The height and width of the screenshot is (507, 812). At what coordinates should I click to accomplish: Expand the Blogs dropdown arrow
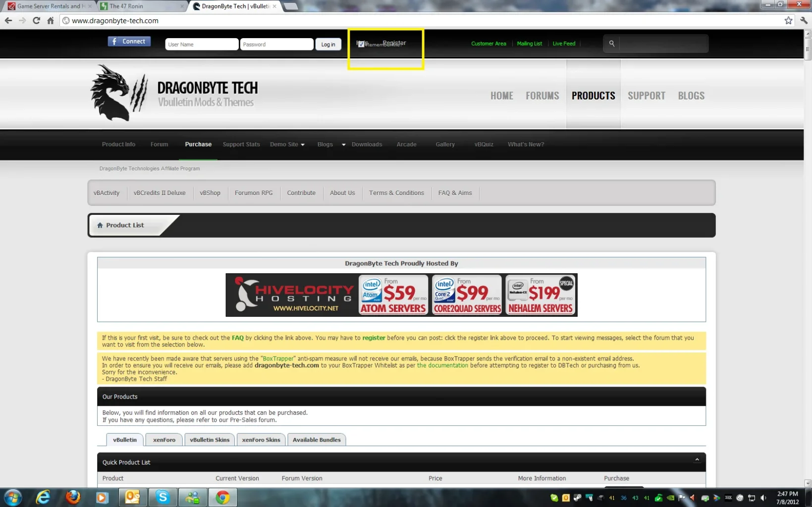pyautogui.click(x=343, y=145)
